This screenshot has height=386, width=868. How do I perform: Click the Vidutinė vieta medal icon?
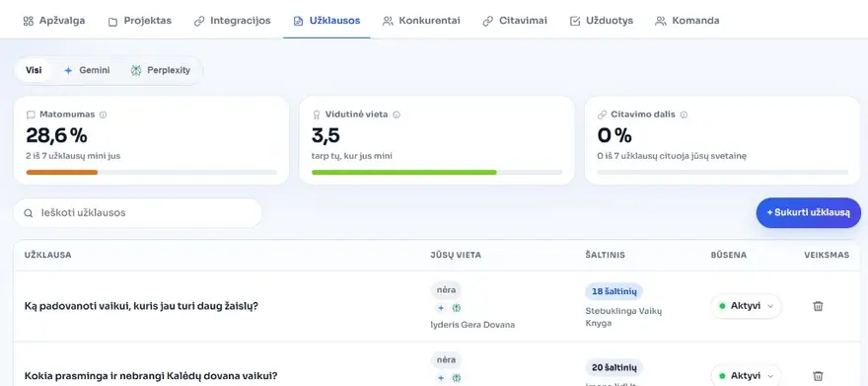(x=316, y=115)
